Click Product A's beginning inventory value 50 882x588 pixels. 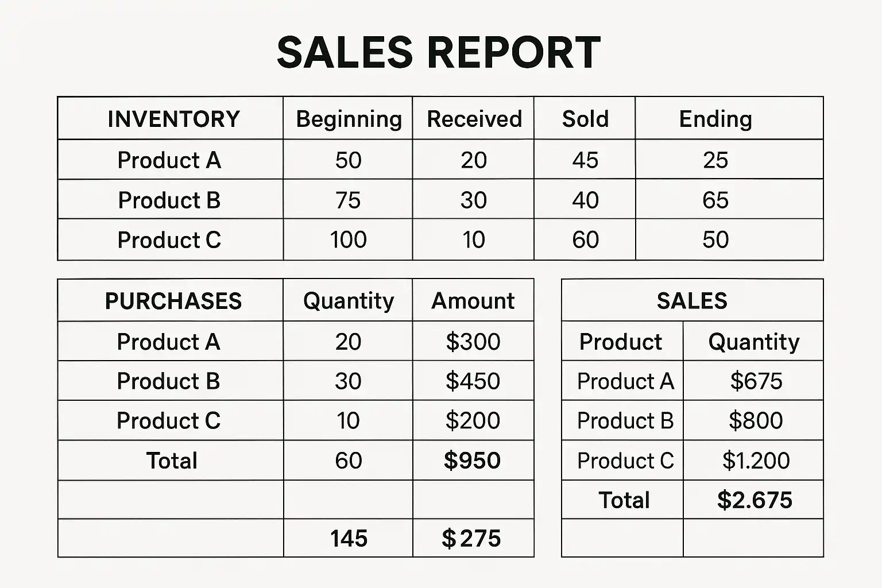(349, 160)
